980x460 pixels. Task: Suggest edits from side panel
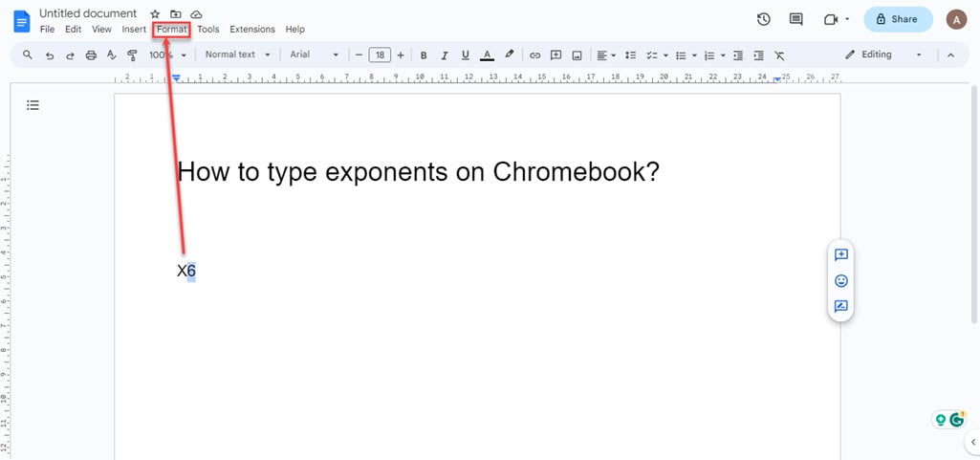coord(841,306)
